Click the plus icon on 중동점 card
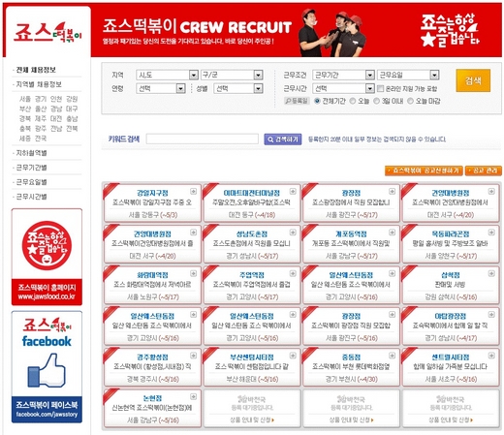This screenshot has height=435, width=504. (392, 356)
